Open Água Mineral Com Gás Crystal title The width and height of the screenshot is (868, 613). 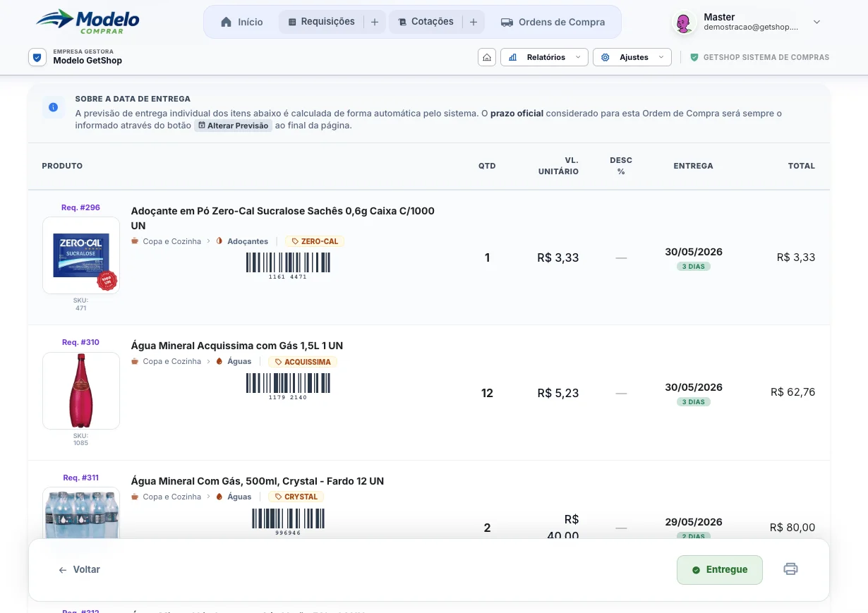[258, 481]
